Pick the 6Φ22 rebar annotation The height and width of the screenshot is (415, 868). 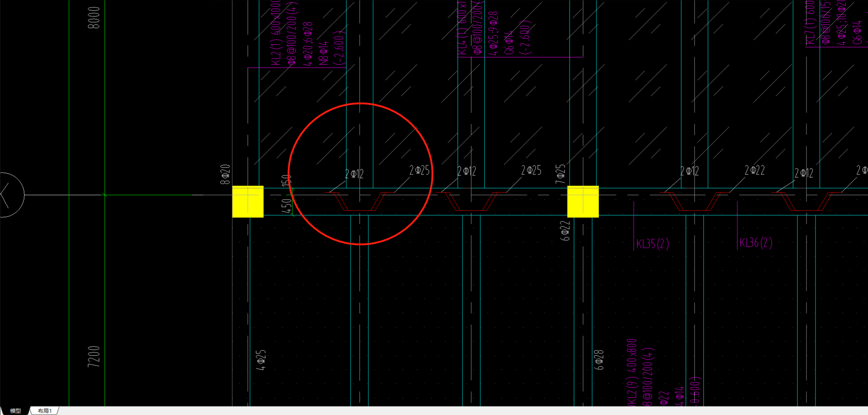[x=565, y=231]
